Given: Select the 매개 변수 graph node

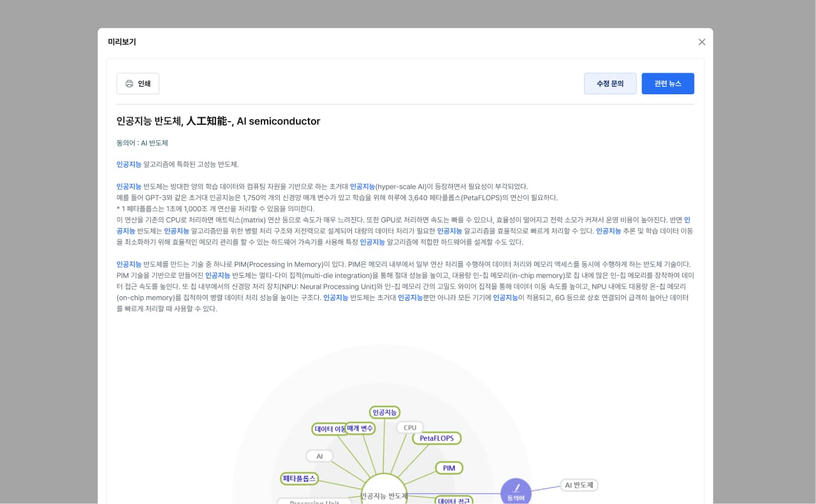Looking at the screenshot, I should click(x=360, y=428).
